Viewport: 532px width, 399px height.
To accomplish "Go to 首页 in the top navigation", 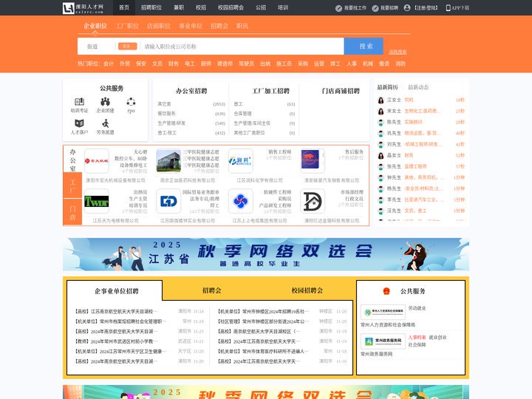I will [124, 7].
